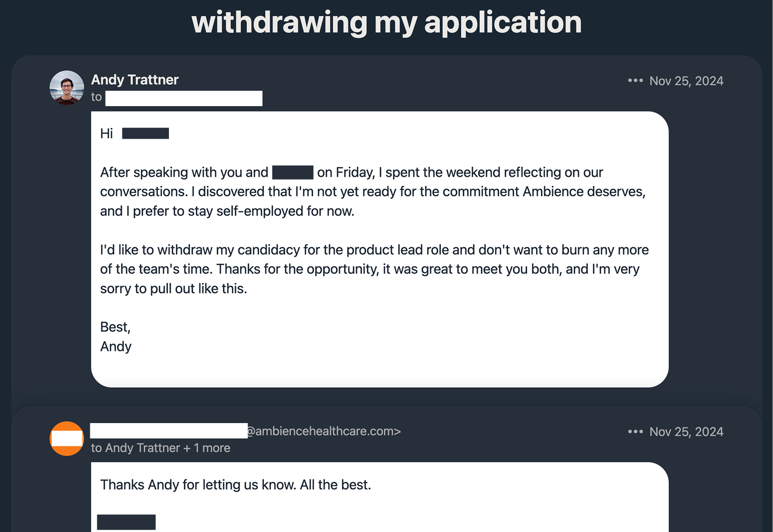The image size is (773, 532).
Task: Click the second email's Nov 25, 2024 date
Action: [686, 432]
